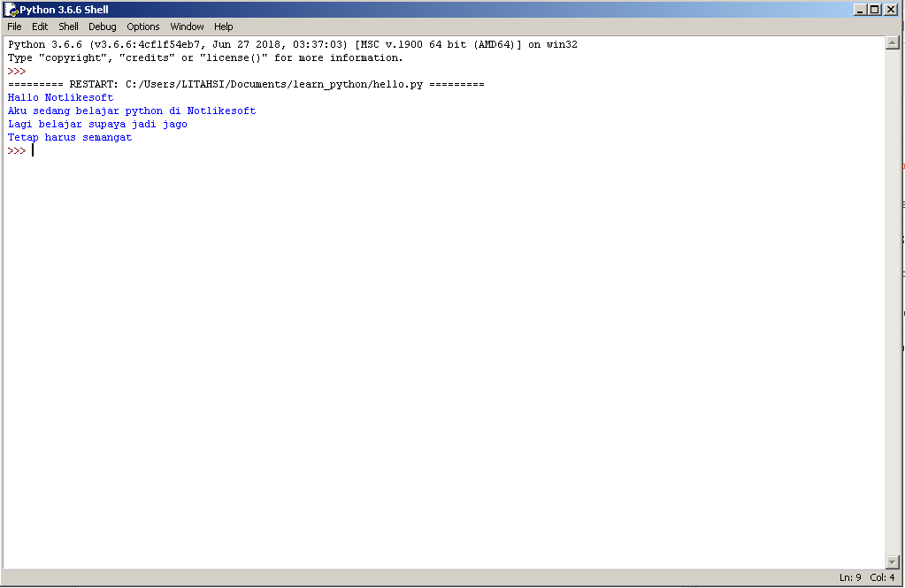Click the 'Python 3.6.6 Shell' window title
The width and height of the screenshot is (905, 588).
click(64, 9)
